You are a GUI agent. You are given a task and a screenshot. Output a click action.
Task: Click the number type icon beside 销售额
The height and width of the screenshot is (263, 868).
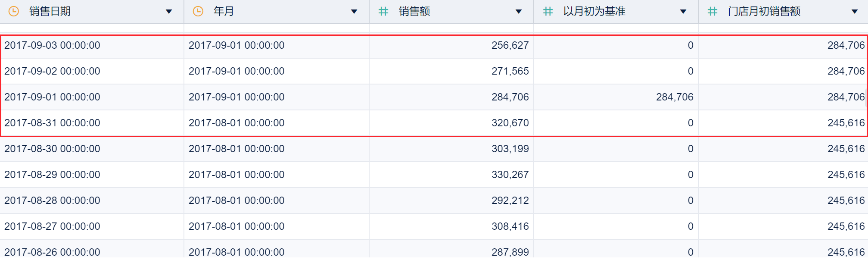[x=383, y=11]
